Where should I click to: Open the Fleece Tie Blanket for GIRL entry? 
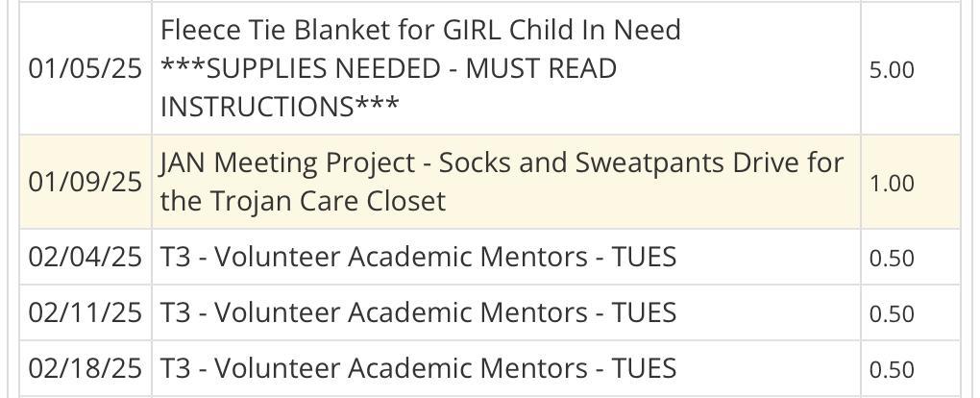(x=420, y=31)
